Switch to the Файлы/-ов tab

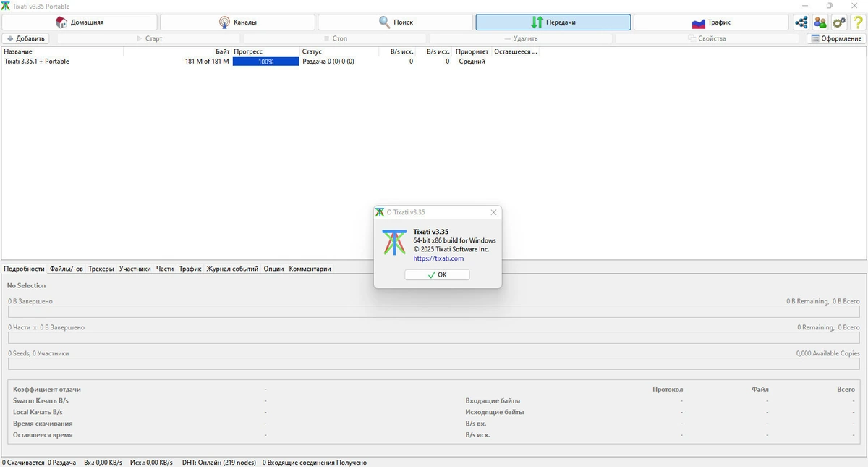(x=67, y=269)
